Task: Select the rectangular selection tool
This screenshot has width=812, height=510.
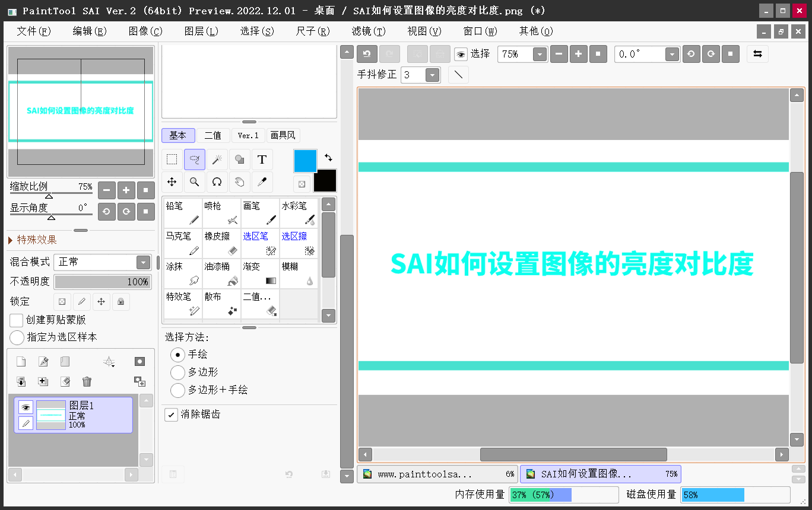Action: [172, 160]
